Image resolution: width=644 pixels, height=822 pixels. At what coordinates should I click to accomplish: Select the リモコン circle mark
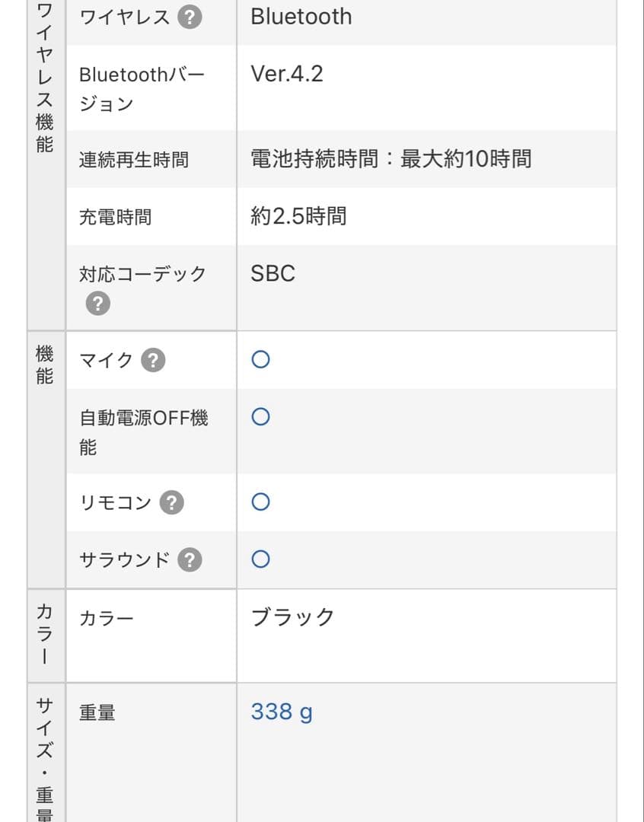(261, 501)
